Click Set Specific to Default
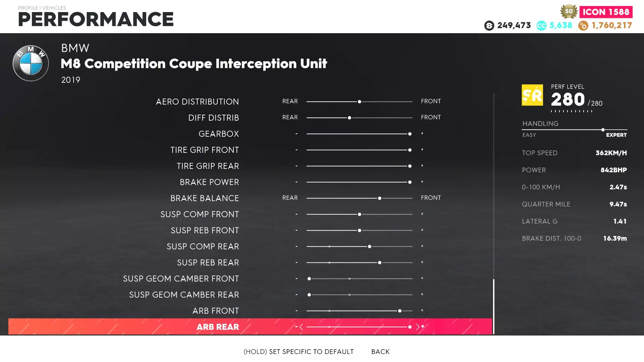 [x=299, y=352]
